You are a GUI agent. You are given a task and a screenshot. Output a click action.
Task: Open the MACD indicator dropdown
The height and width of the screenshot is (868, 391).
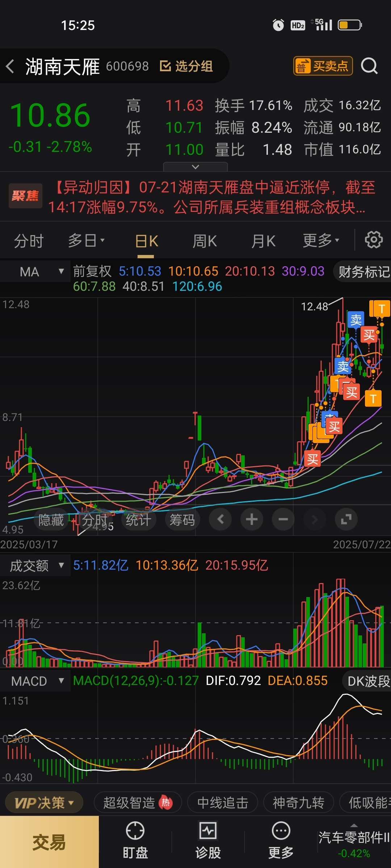tap(35, 681)
